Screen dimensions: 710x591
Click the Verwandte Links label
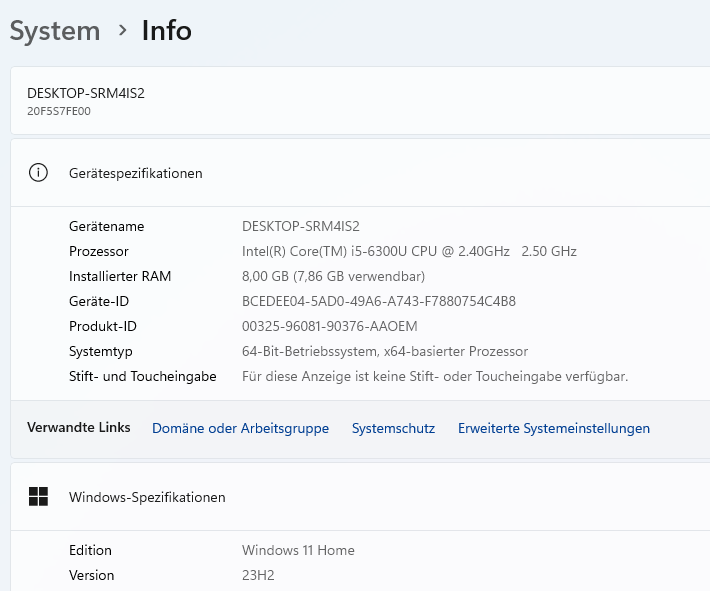pos(79,427)
